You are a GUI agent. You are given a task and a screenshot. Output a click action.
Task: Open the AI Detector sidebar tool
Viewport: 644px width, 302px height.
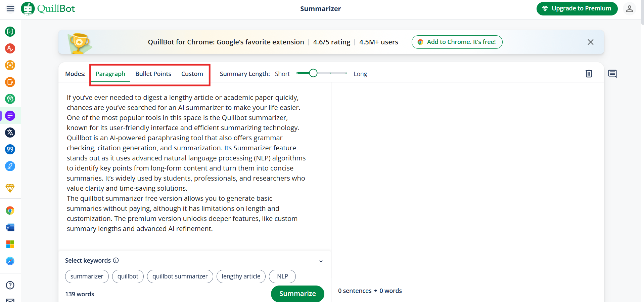click(10, 65)
